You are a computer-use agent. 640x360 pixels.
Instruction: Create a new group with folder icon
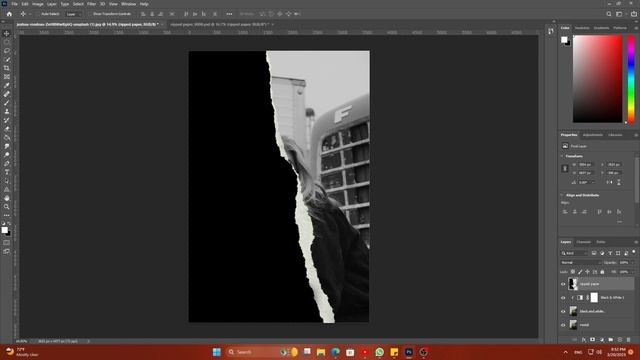pos(611,340)
